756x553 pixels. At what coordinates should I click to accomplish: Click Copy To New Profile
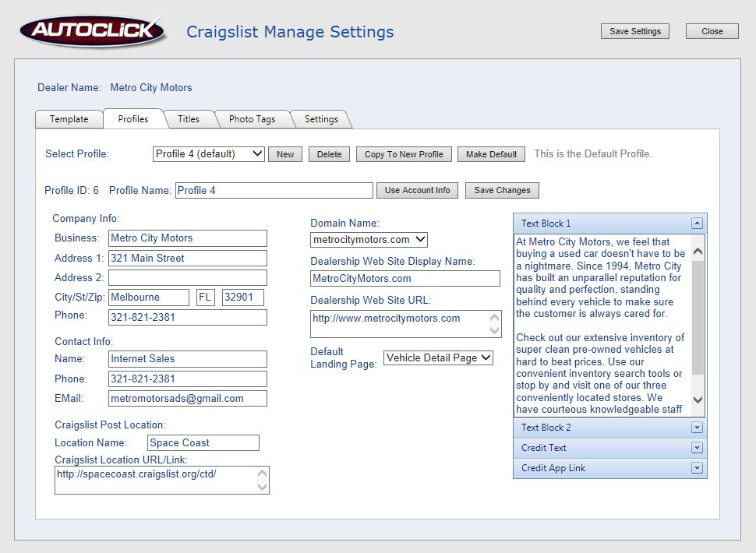[x=404, y=154]
